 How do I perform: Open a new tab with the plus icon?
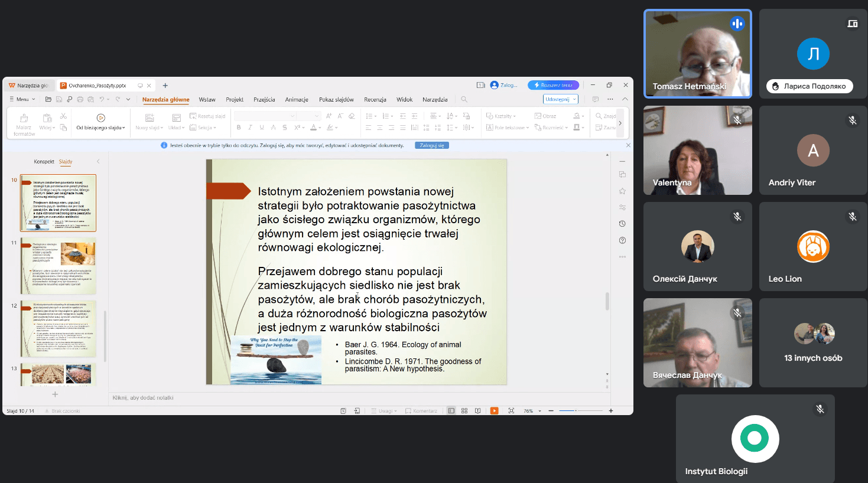click(x=165, y=86)
